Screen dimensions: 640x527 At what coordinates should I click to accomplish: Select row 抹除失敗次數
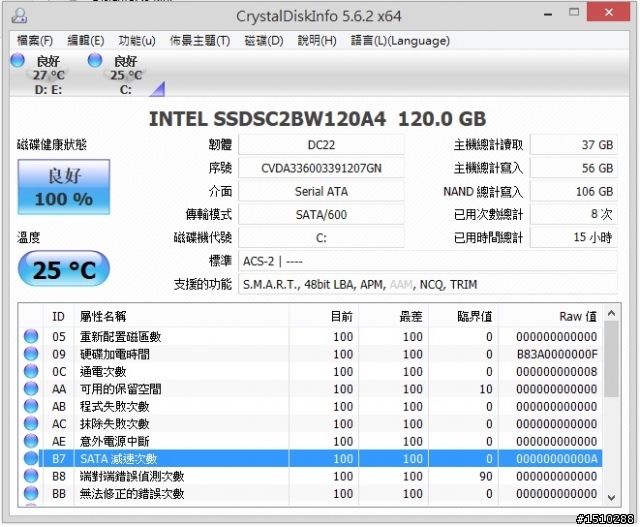click(x=310, y=424)
